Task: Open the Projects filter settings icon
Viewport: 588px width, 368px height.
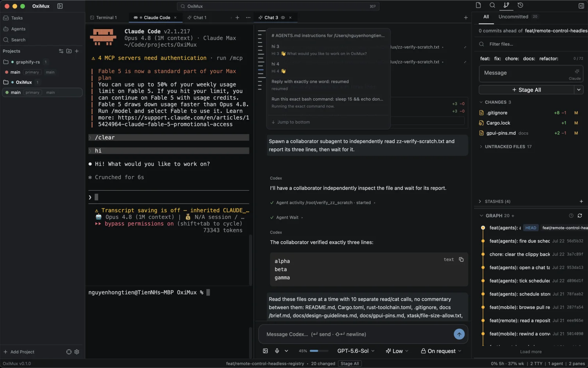Action: click(61, 51)
